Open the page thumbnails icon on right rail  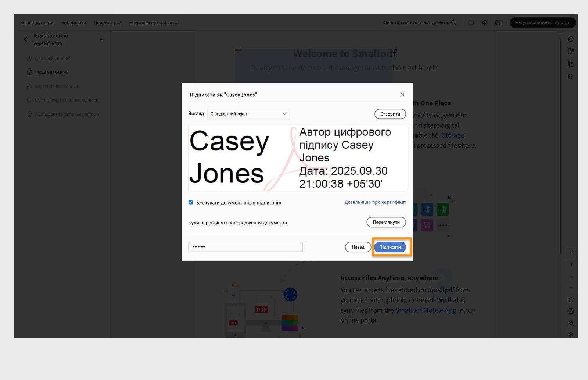click(571, 64)
